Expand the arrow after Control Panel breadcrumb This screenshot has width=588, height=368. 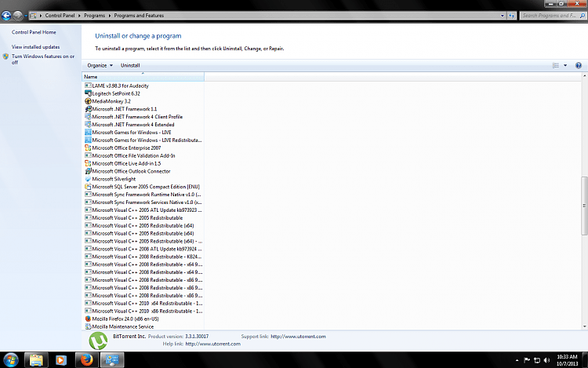point(79,16)
